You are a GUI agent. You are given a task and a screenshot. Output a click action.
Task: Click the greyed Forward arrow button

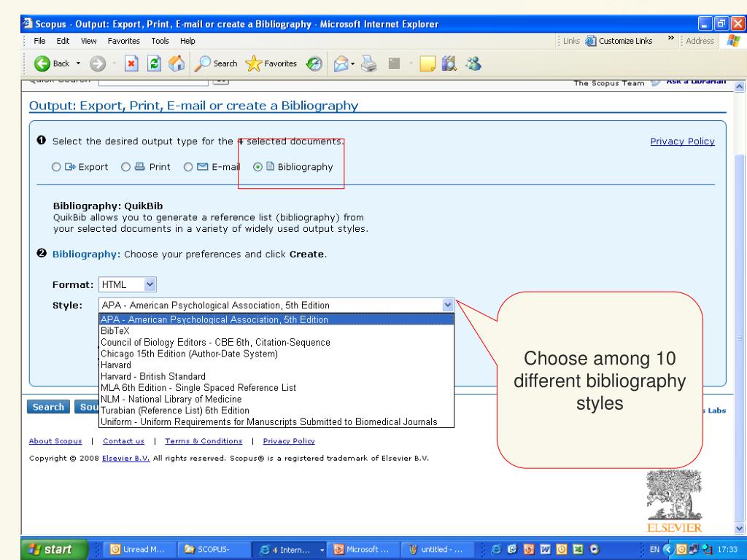98,63
